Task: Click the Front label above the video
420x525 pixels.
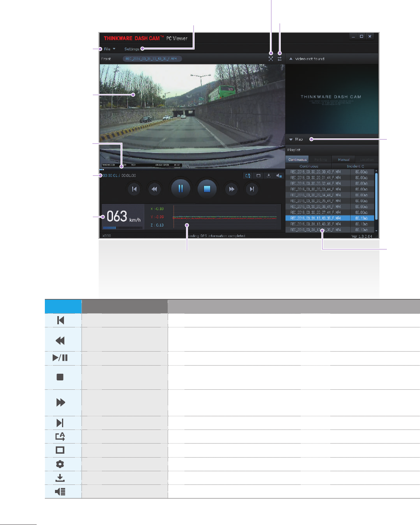Action: click(x=106, y=59)
